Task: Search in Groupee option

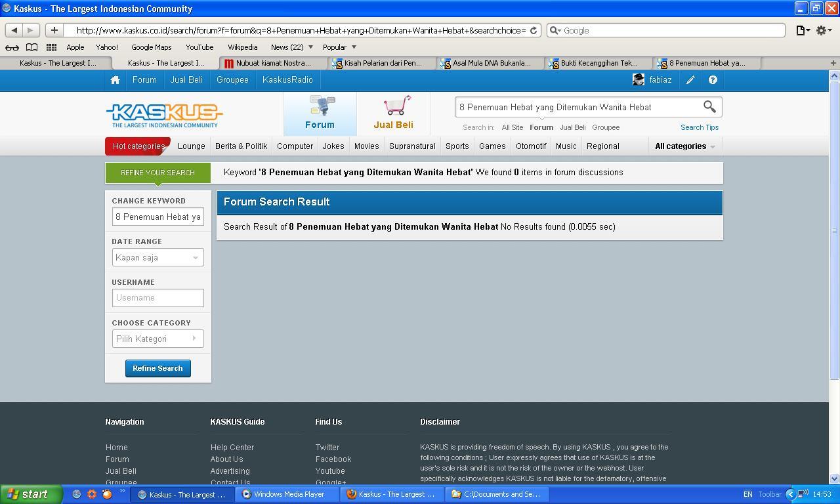Action: coord(606,127)
